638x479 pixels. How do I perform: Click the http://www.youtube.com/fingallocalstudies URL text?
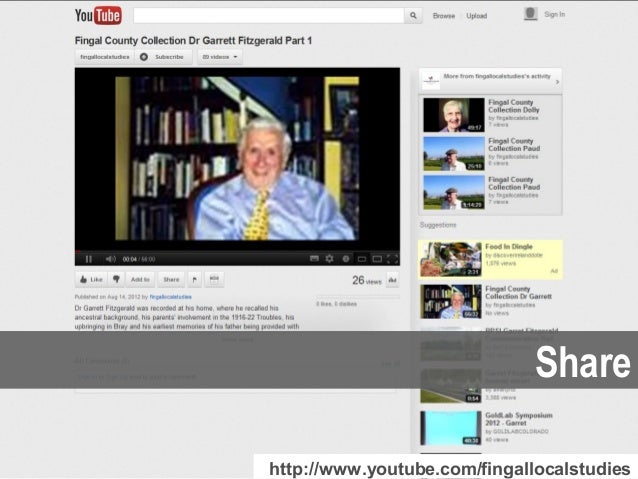(450, 469)
